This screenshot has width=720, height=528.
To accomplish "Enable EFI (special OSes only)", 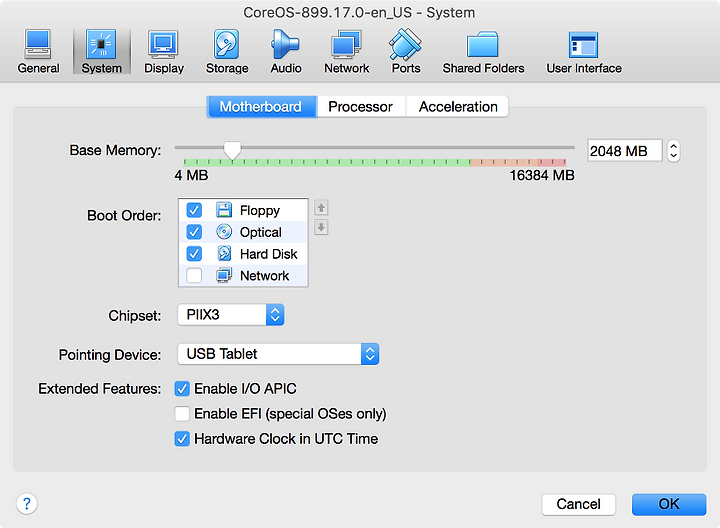I will click(182, 414).
